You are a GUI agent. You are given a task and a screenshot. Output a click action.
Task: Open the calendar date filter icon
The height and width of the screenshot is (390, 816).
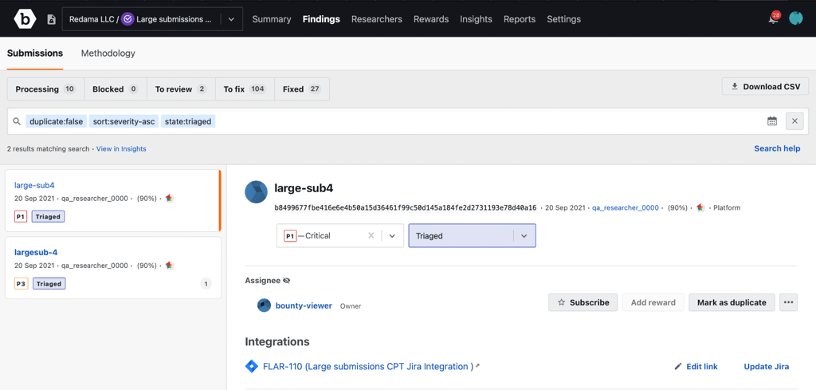772,121
